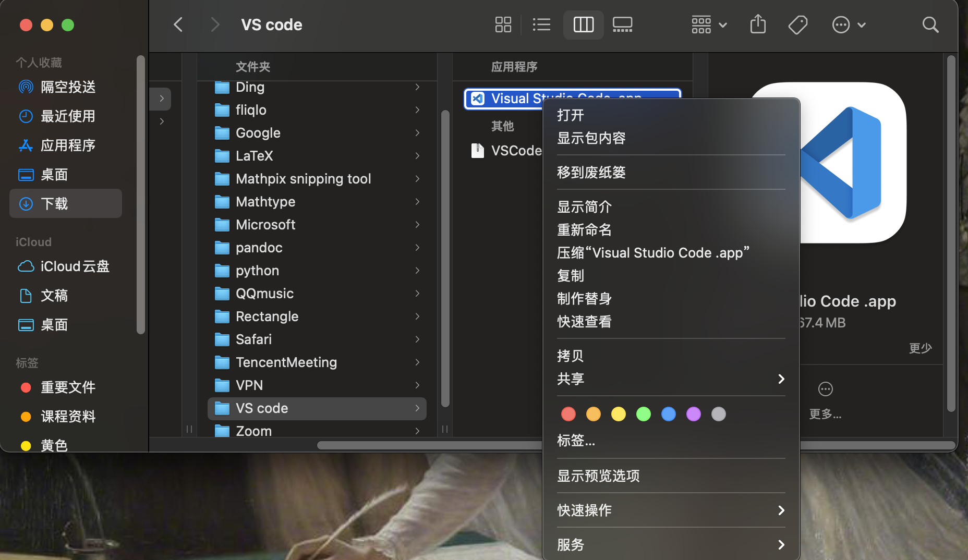Select the Zoom folder icon

pyautogui.click(x=222, y=431)
